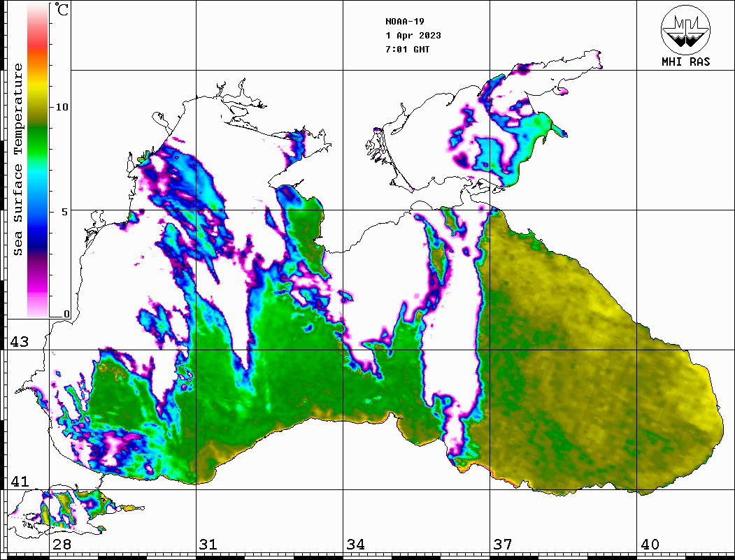Click longitude label "40"

[649, 544]
